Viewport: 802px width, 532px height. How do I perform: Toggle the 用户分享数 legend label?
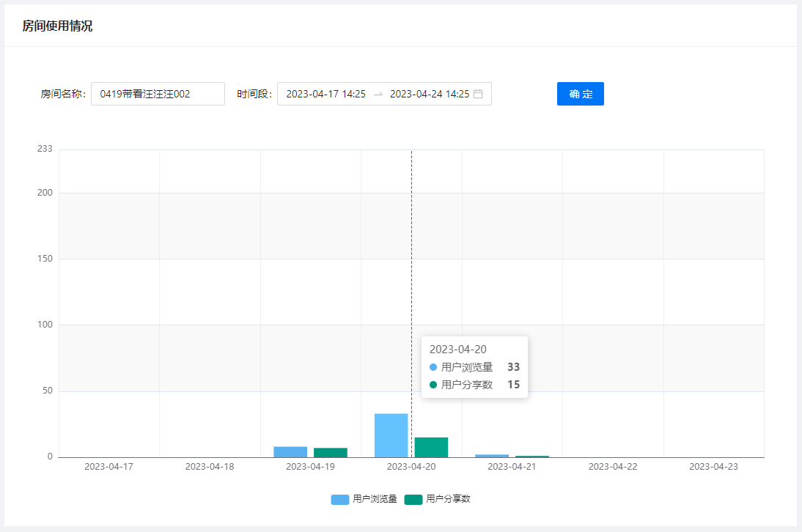[x=448, y=499]
